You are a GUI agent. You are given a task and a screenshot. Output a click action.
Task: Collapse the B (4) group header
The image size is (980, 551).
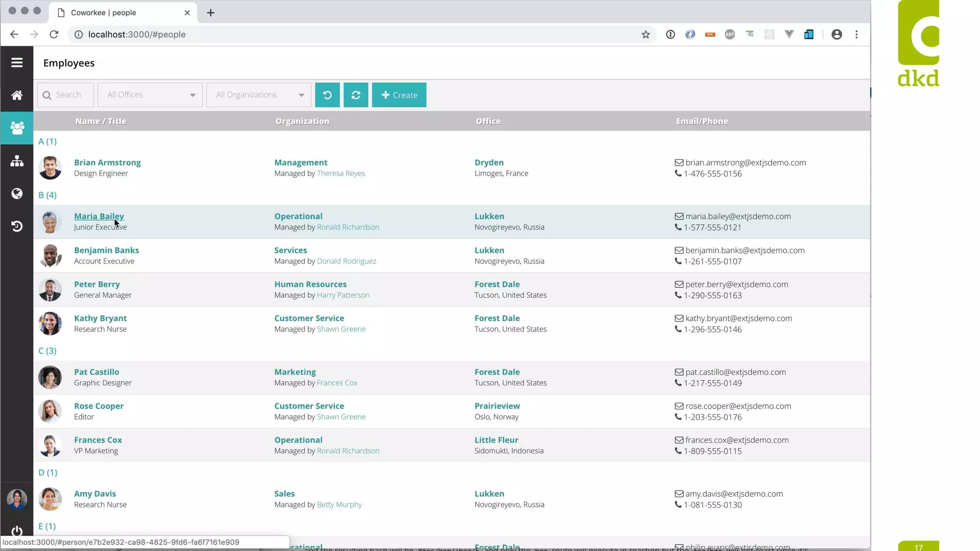point(47,195)
